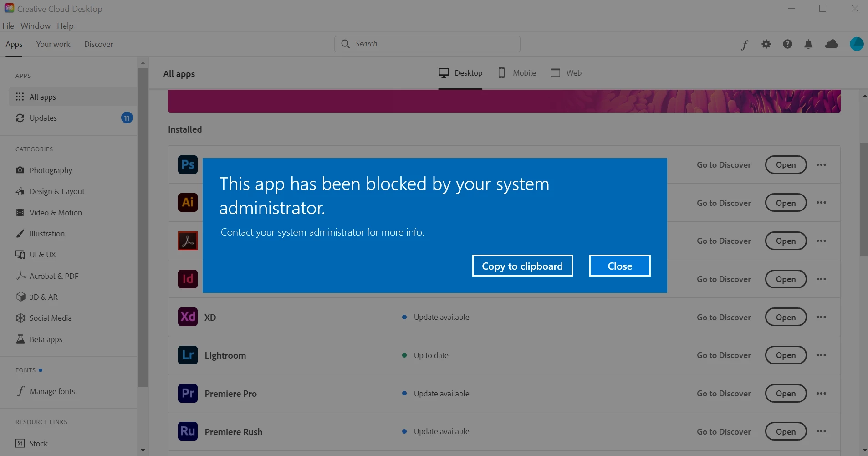The width and height of the screenshot is (868, 456).
Task: Open more options for Illustrator row
Action: (x=821, y=203)
